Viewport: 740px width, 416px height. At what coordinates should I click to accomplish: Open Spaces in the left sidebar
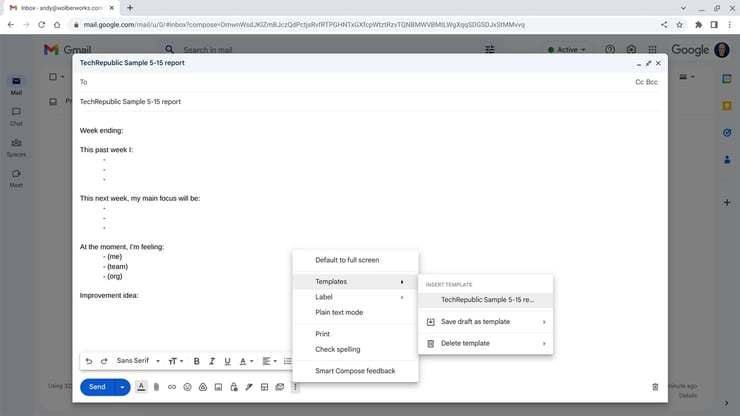click(16, 148)
